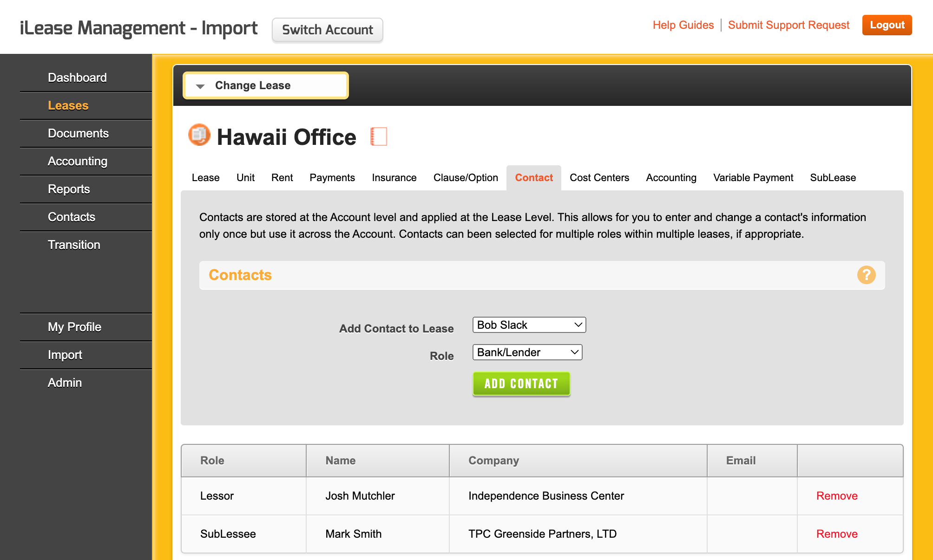Open Reports in the sidebar

pyautogui.click(x=86, y=189)
